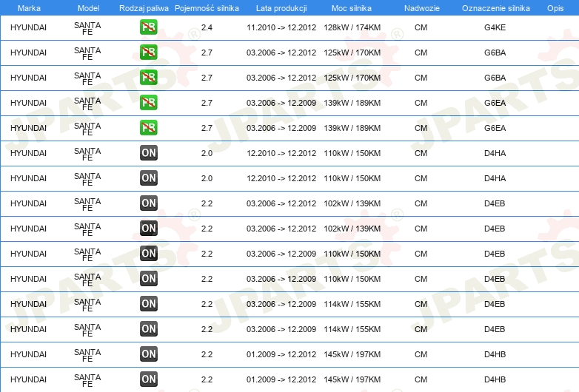Click the 128kW / 174KM power value

pos(352,27)
